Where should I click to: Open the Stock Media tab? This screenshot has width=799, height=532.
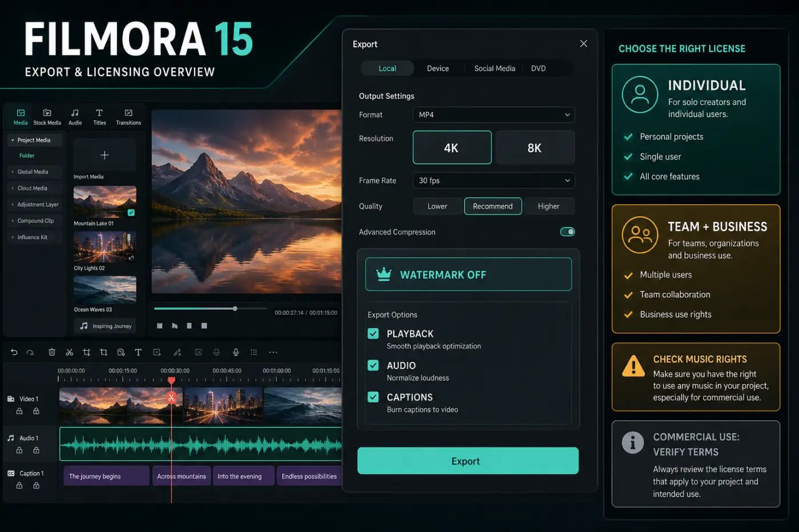47,117
